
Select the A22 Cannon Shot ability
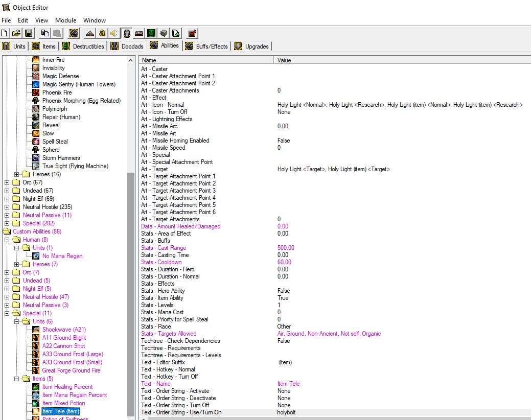[64, 346]
